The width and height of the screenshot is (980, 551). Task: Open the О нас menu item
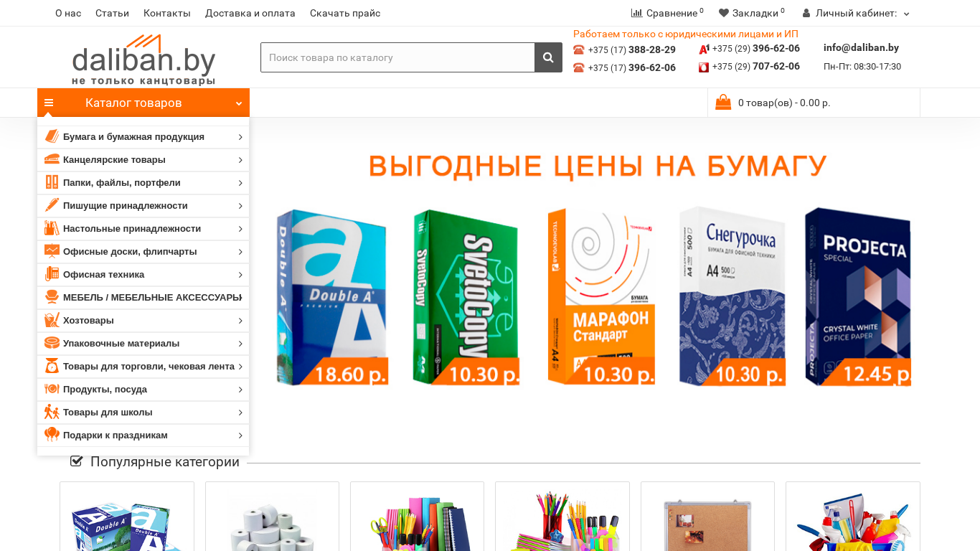click(68, 13)
